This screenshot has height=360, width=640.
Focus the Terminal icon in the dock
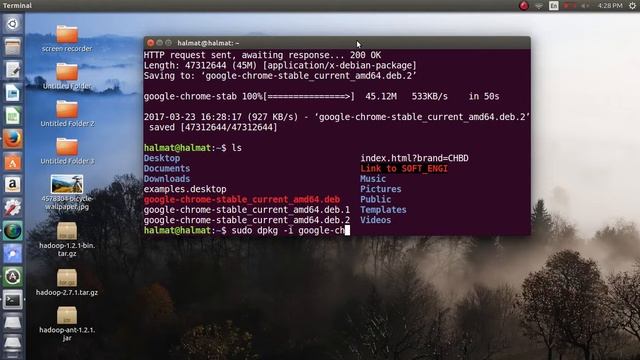pos(13,300)
